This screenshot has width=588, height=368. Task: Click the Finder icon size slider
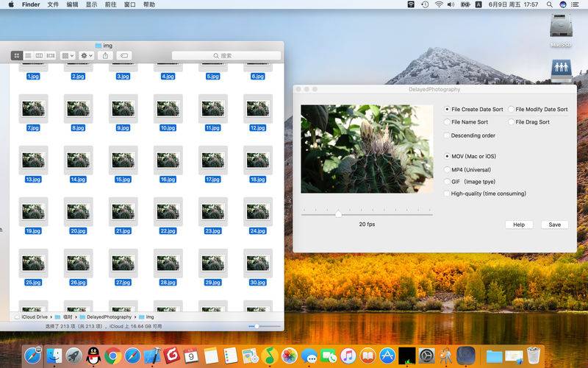point(265,326)
